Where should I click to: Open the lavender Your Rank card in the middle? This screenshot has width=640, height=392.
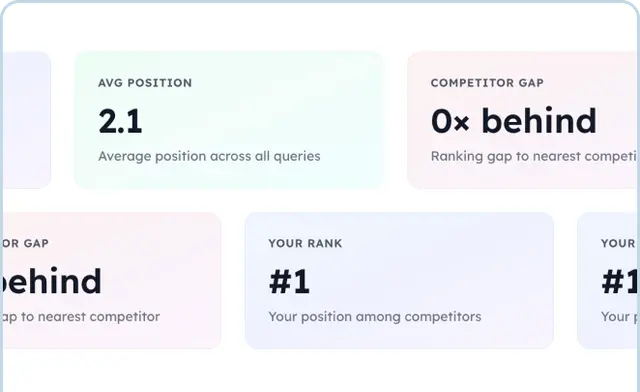(x=399, y=281)
